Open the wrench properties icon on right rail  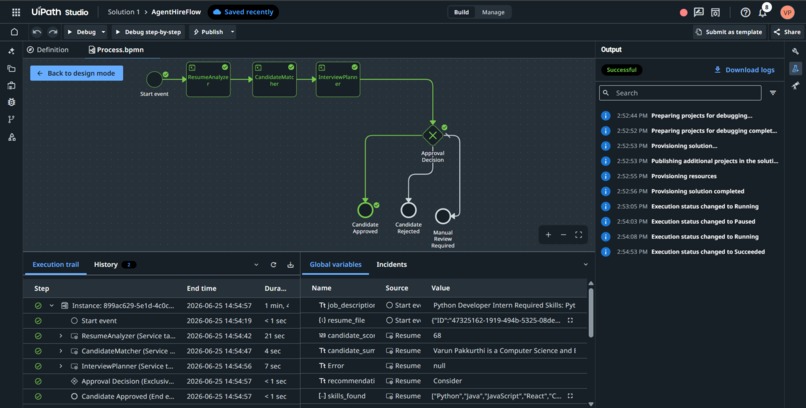(795, 51)
